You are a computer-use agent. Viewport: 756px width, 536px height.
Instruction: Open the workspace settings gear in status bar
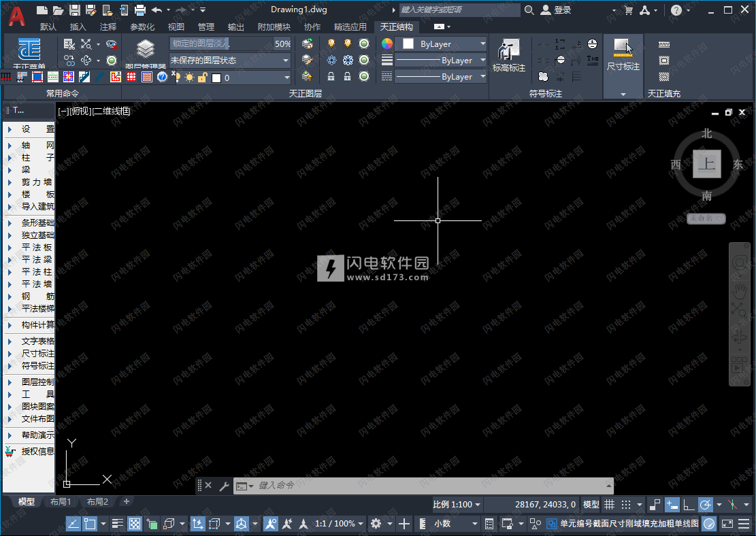click(x=376, y=524)
